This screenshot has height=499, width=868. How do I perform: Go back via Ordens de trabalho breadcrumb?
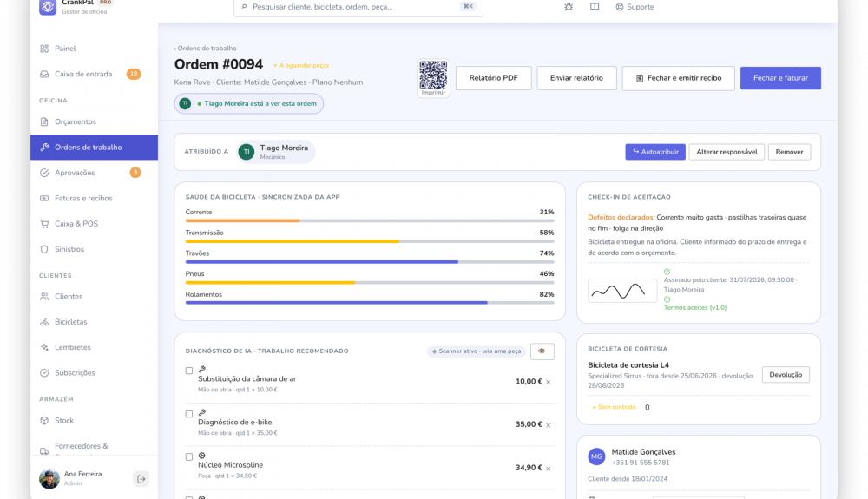click(x=206, y=48)
